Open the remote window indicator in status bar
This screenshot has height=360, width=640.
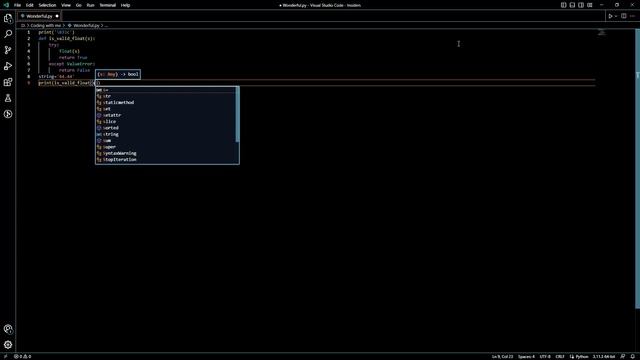pyautogui.click(x=5, y=356)
